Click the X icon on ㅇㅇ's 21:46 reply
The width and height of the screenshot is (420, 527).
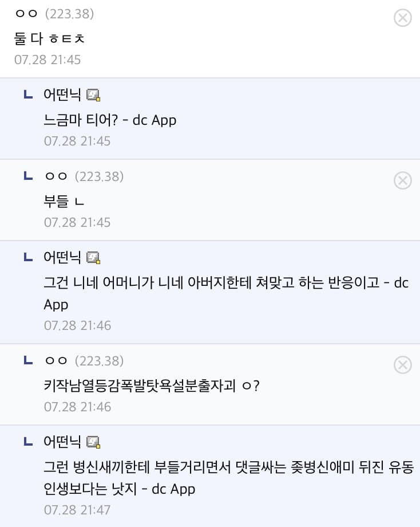[402, 365]
